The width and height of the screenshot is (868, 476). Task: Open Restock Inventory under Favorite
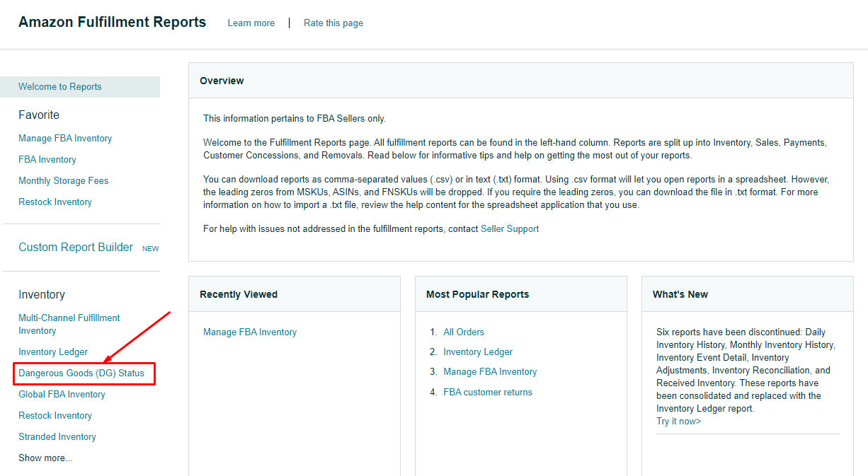[55, 202]
